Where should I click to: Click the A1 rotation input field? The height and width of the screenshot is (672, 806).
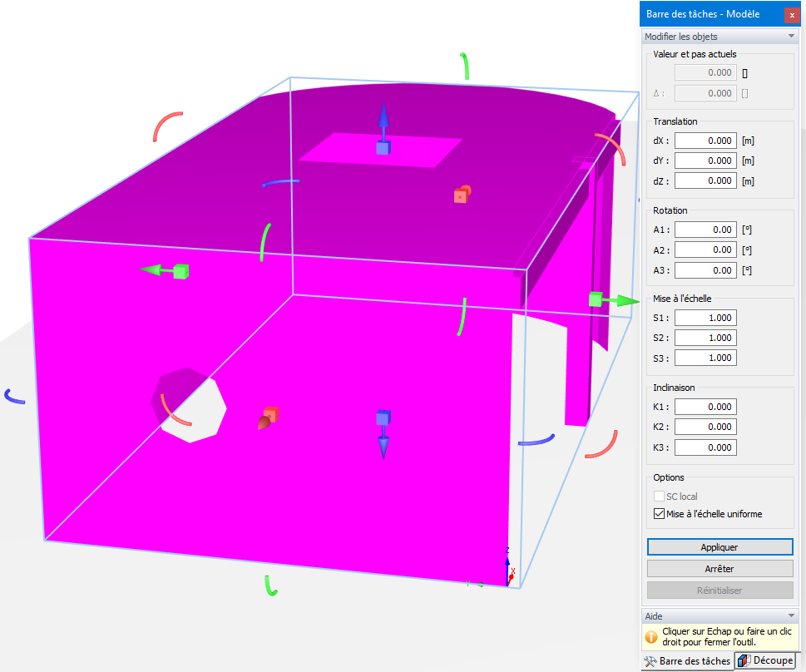coord(705,230)
